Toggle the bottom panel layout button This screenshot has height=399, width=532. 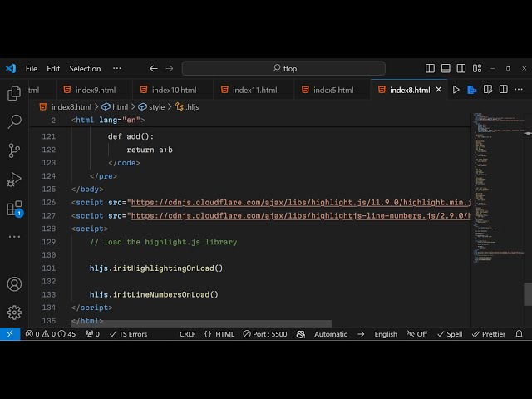click(x=445, y=69)
